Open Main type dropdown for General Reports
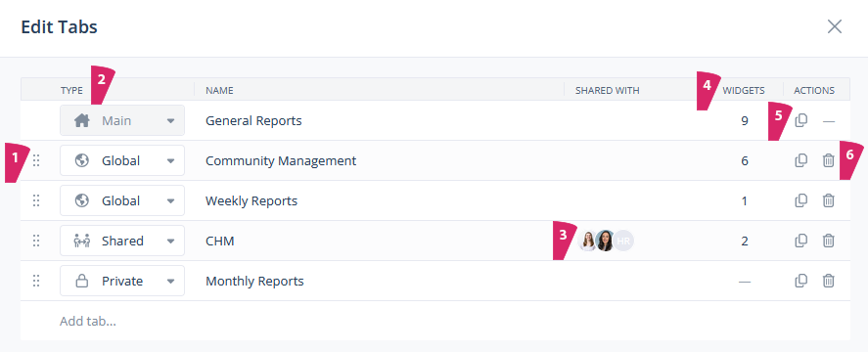The image size is (868, 352). 122,120
